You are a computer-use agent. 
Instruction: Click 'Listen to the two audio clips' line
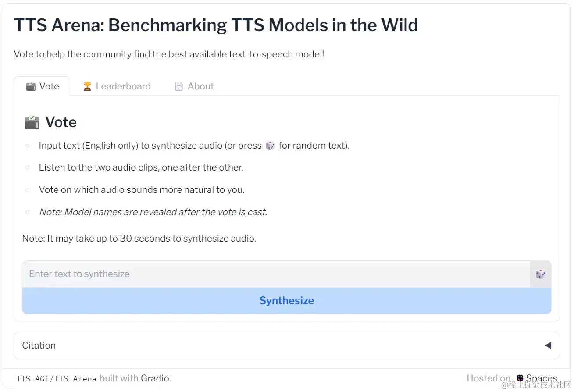[141, 167]
